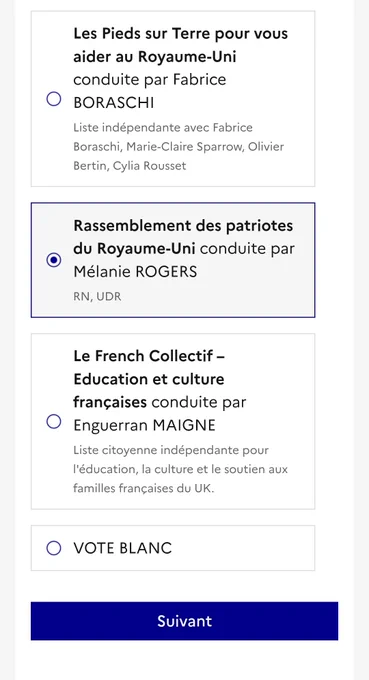Image resolution: width=369 pixels, height=680 pixels.
Task: Click the Mélanie ROGERS candidate name
Action: pos(135,272)
